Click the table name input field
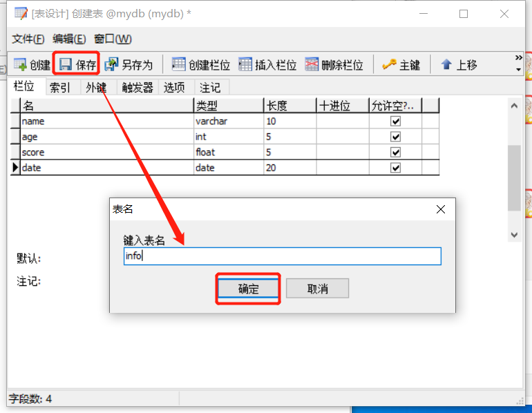Image resolution: width=532 pixels, height=413 pixels. point(283,256)
